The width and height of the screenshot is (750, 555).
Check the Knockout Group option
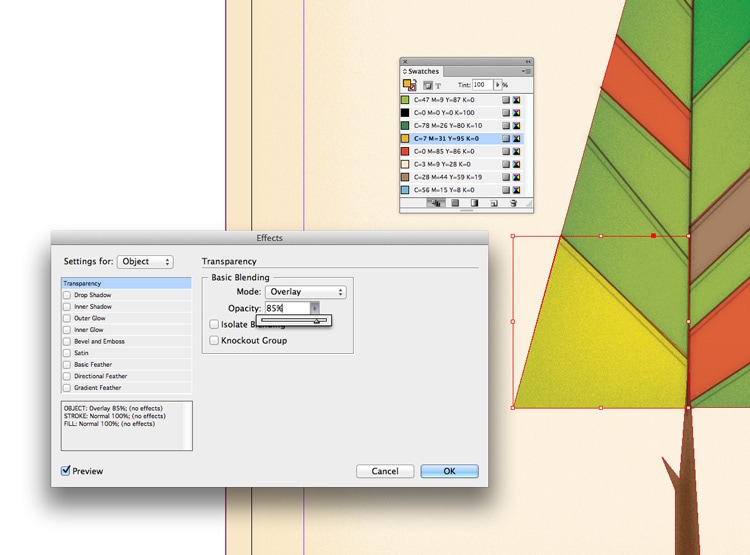click(x=214, y=341)
